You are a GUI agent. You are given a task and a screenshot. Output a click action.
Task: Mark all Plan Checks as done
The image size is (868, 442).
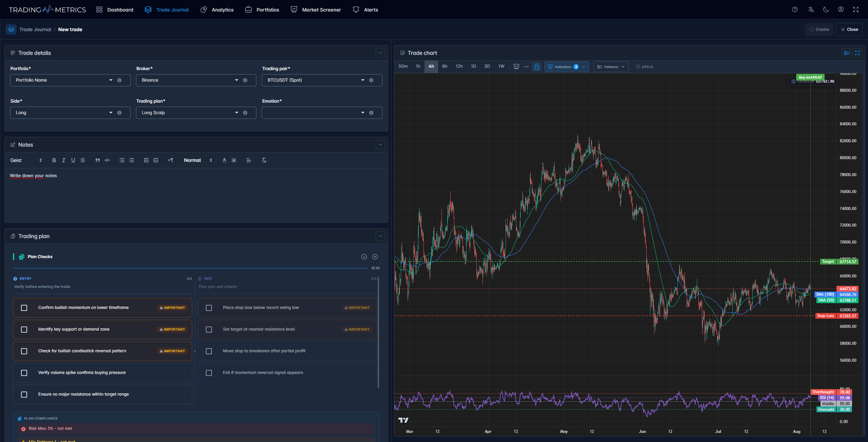(x=364, y=257)
